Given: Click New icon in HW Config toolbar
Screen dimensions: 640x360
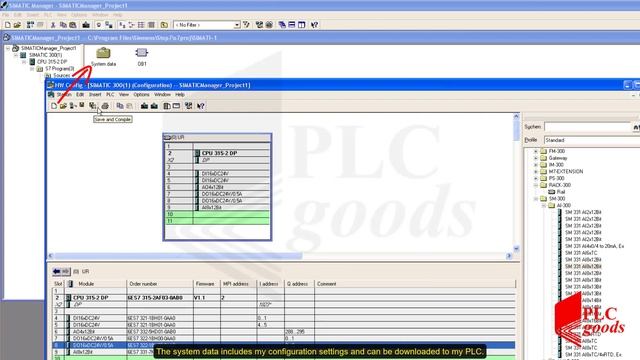Looking at the screenshot, I should pos(54,106).
